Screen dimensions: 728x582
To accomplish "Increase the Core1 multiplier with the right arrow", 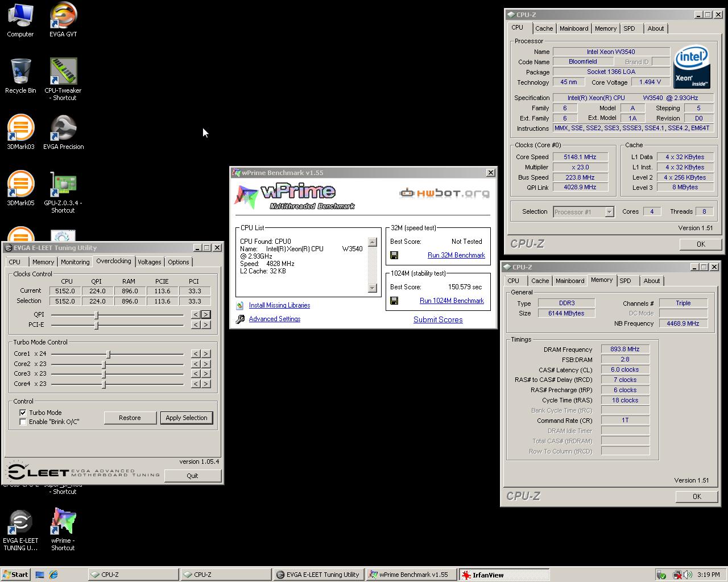I will pos(205,354).
